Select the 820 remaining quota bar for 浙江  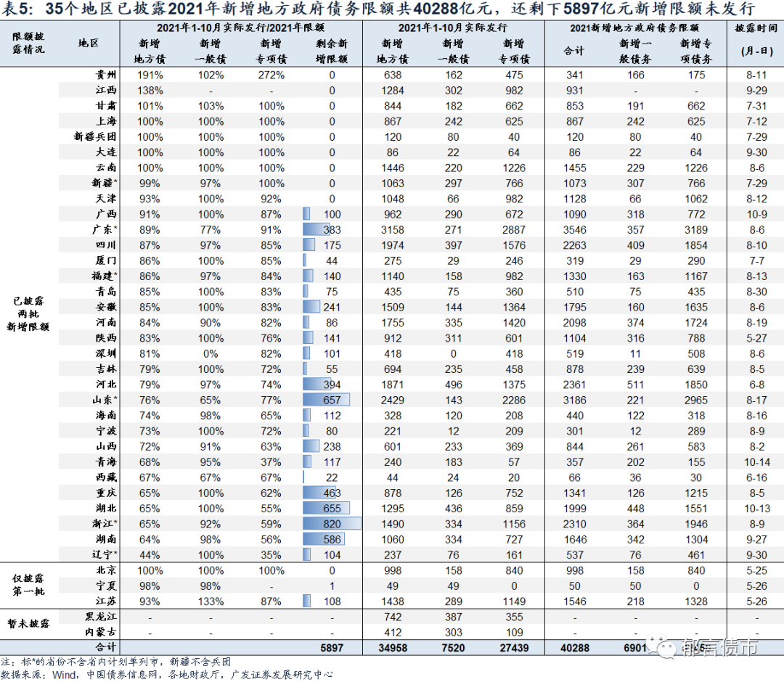(x=332, y=524)
